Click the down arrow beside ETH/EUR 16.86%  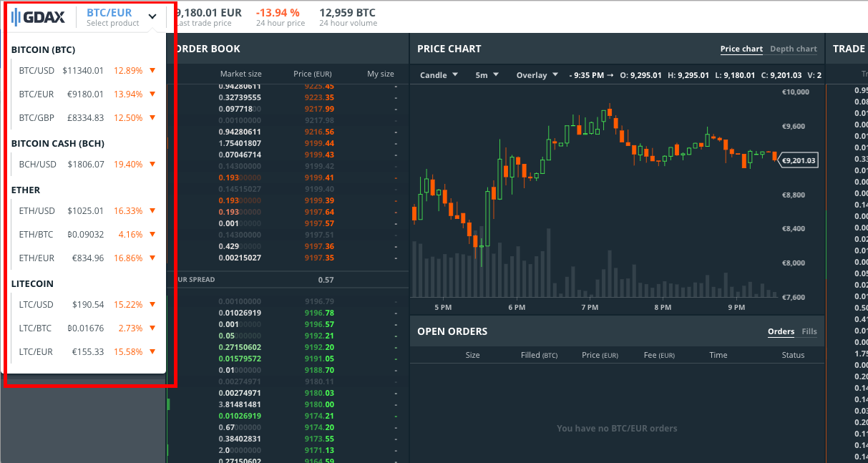click(152, 258)
